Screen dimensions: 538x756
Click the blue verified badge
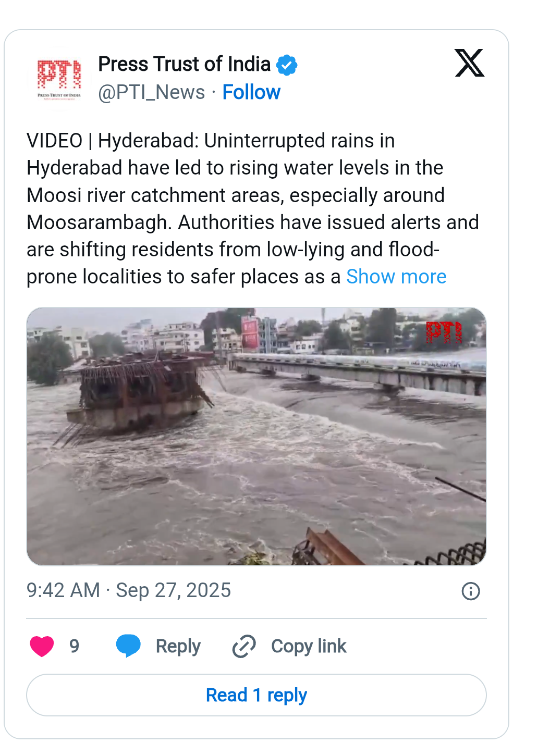[287, 65]
